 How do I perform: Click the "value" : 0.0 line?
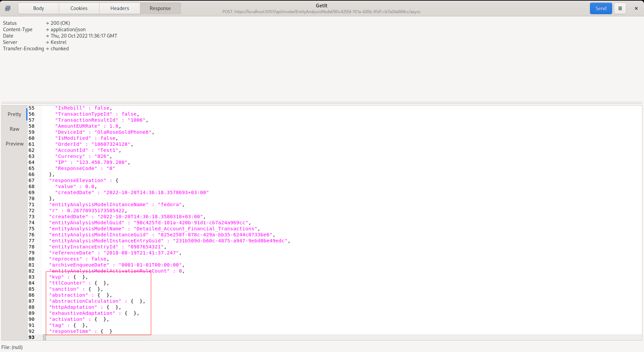point(76,186)
